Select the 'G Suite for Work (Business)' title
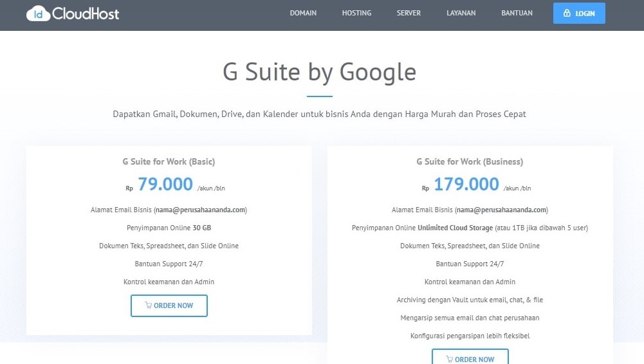The height and width of the screenshot is (364, 644). [x=470, y=161]
